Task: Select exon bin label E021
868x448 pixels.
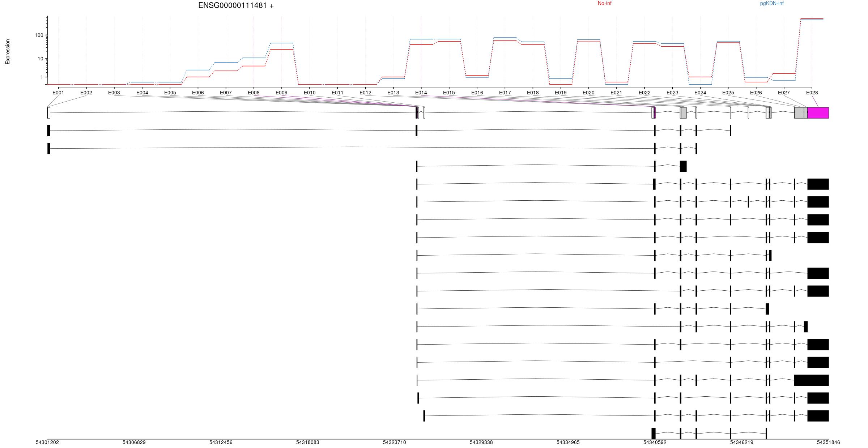Action: pos(616,93)
